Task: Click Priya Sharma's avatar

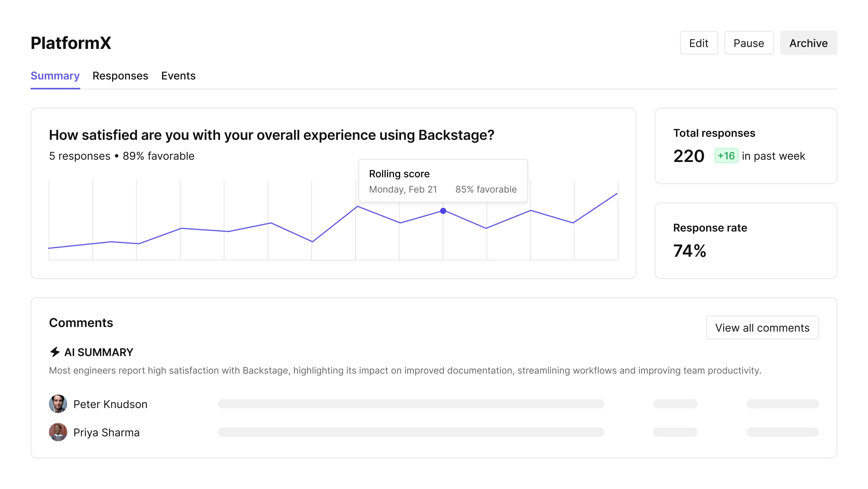Action: (x=58, y=432)
